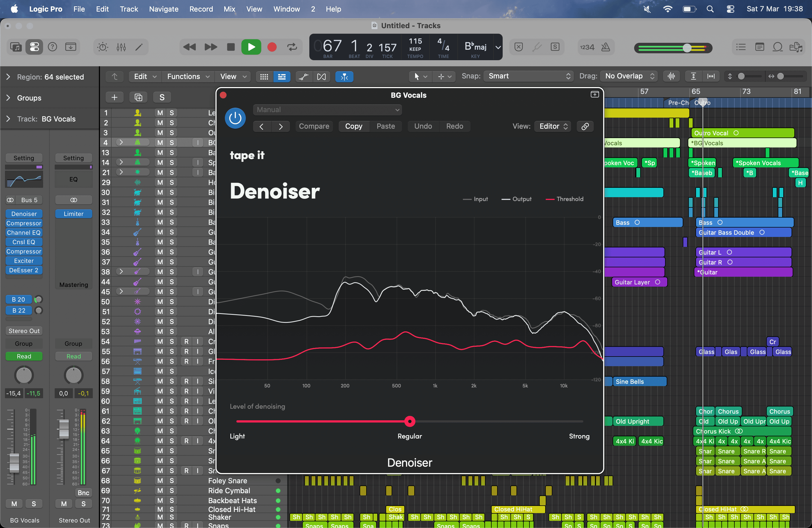Enable the metronome icon in the control bar
812x528 pixels.
(x=606, y=47)
